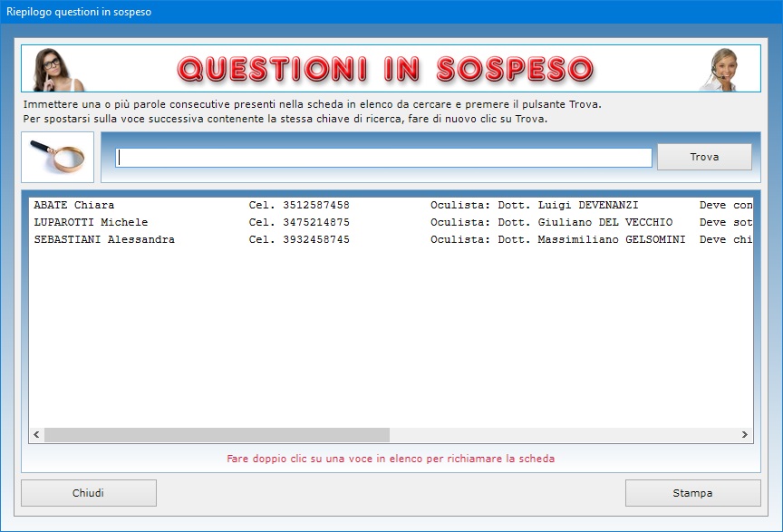The width and height of the screenshot is (783, 532).
Task: Click the horizontal scrollbar right arrow
Action: tap(745, 435)
